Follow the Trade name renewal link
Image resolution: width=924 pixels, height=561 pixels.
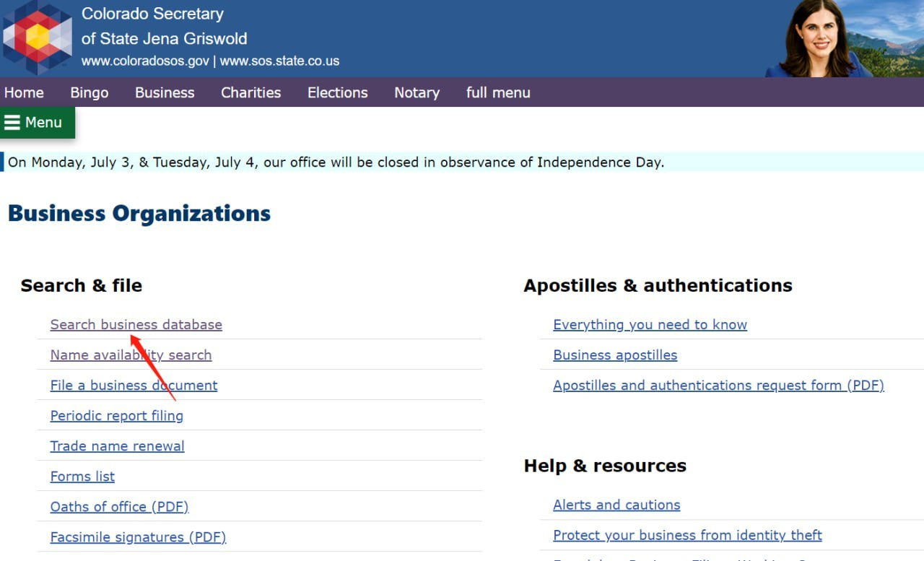[117, 445]
